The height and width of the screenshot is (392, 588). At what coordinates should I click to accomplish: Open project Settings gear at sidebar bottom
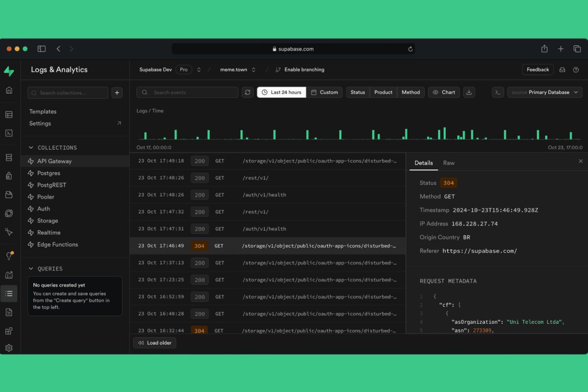click(9, 348)
